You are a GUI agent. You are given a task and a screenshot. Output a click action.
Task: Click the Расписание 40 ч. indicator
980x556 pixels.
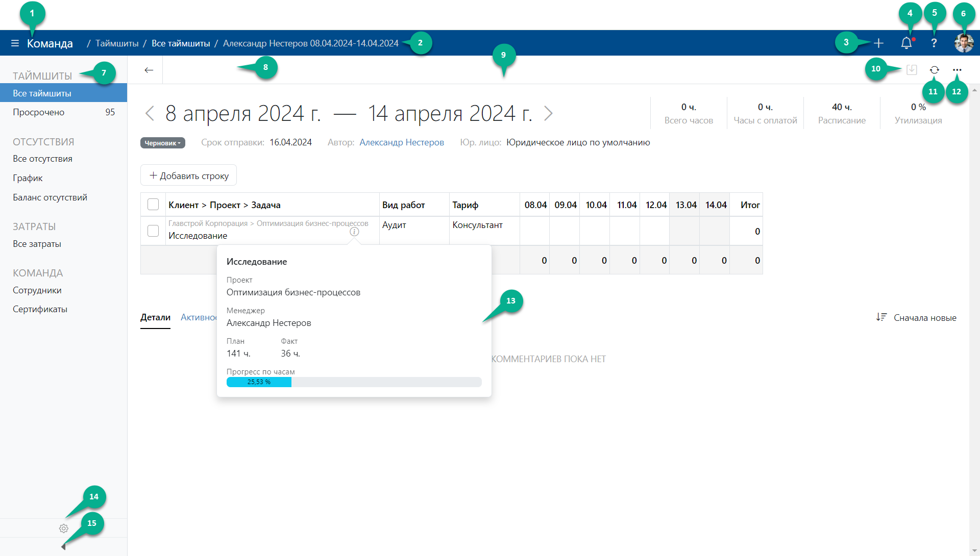(x=842, y=113)
